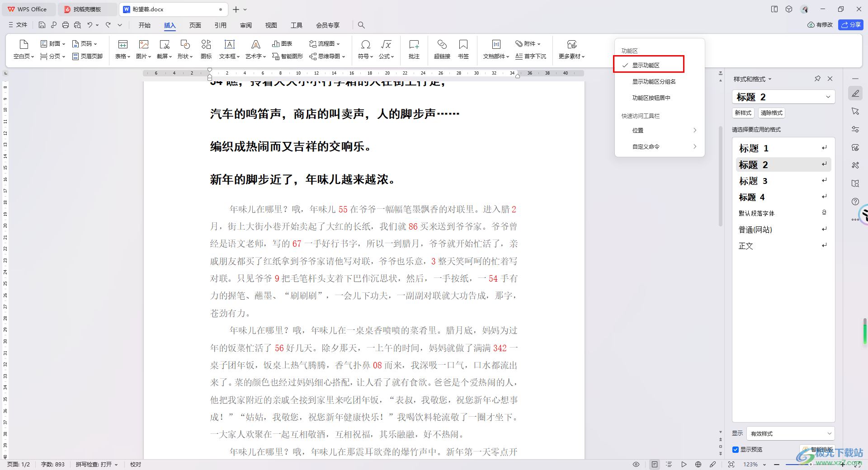The width and height of the screenshot is (868, 470).
Task: Expand the 自定义命令 submenu
Action: tap(660, 146)
